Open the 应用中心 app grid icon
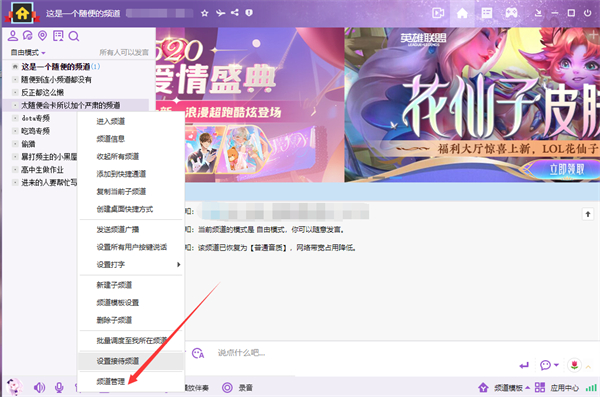 click(540, 387)
